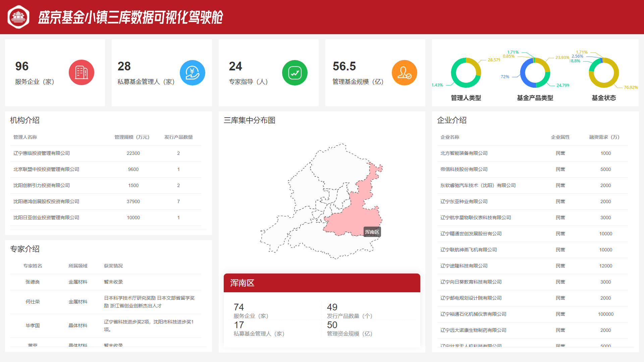This screenshot has height=362, width=644.
Task: Click the 融资需求（万）column header
Action: tap(604, 137)
